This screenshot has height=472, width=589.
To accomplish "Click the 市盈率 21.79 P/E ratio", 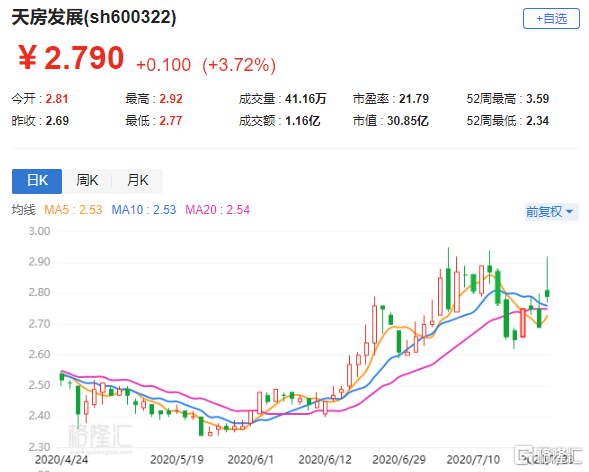I will tap(391, 99).
